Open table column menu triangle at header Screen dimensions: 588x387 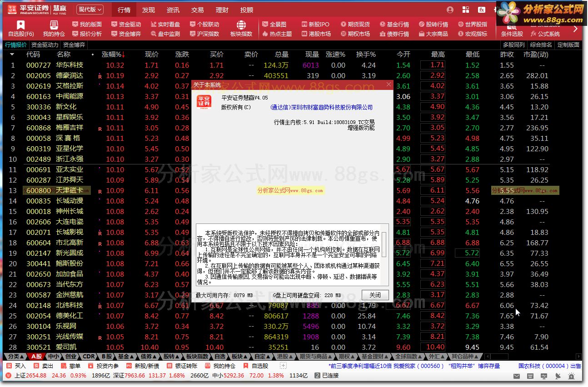(12, 55)
